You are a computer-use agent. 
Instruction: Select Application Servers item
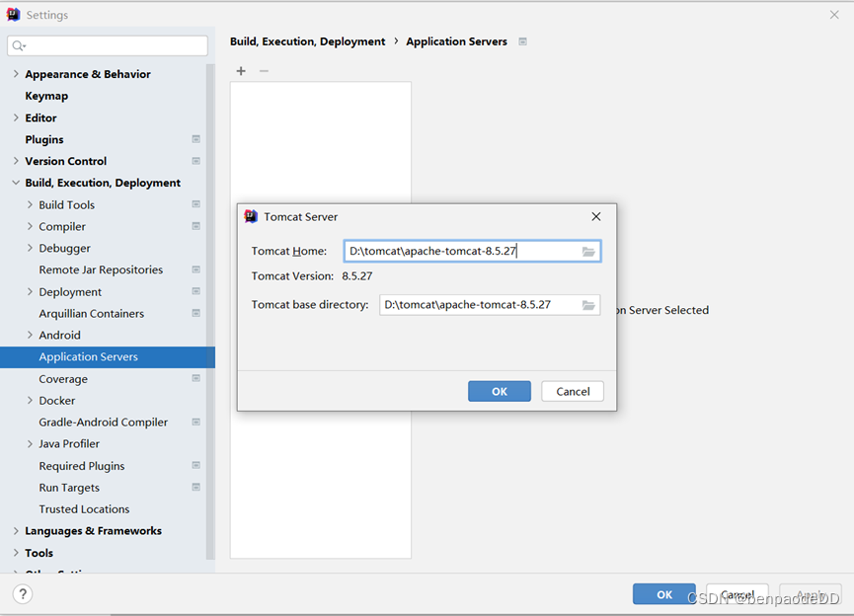pos(108,357)
